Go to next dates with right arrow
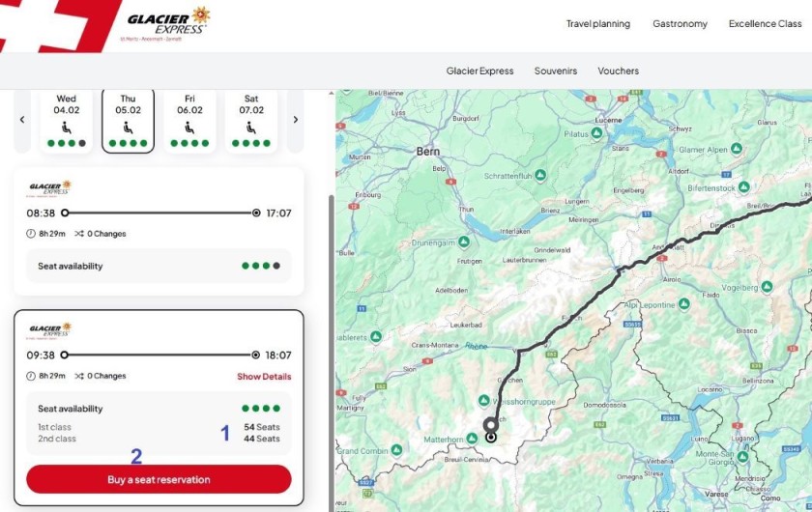The height and width of the screenshot is (512, 812). click(x=296, y=120)
